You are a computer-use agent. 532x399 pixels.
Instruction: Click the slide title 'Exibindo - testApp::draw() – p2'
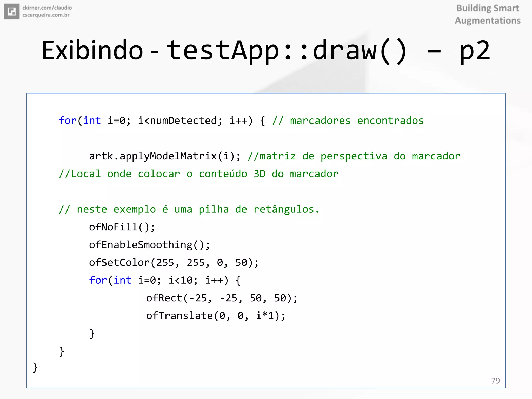click(x=266, y=51)
